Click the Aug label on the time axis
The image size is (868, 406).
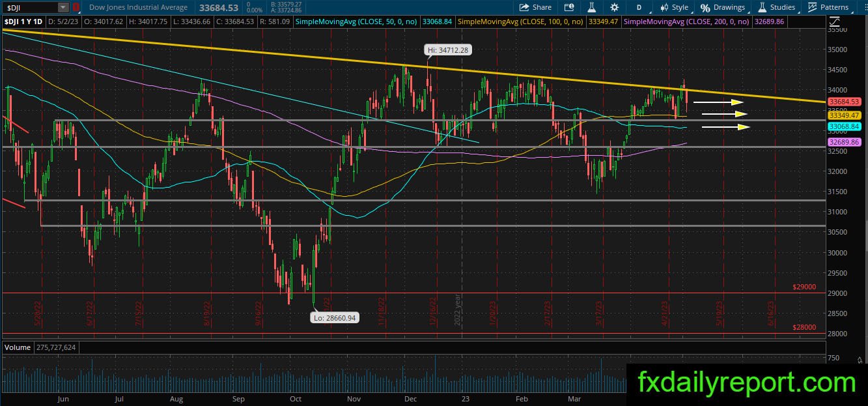(176, 398)
